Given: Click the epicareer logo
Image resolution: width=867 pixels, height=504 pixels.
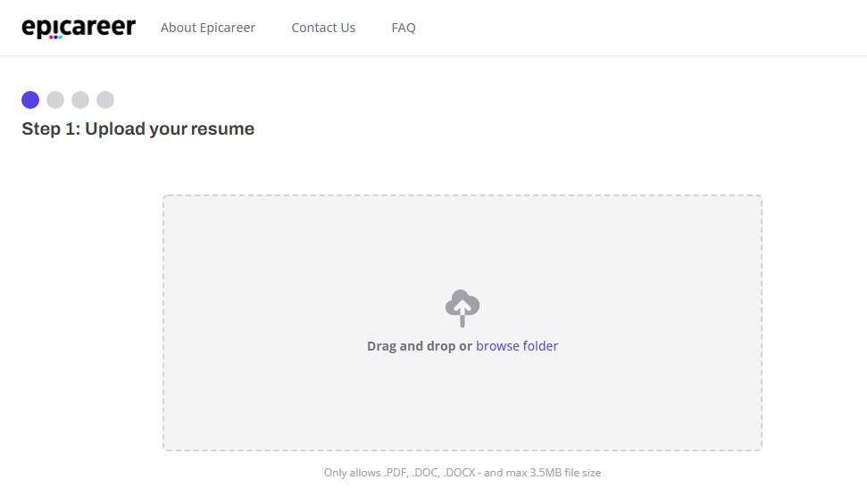Looking at the screenshot, I should click(x=79, y=28).
